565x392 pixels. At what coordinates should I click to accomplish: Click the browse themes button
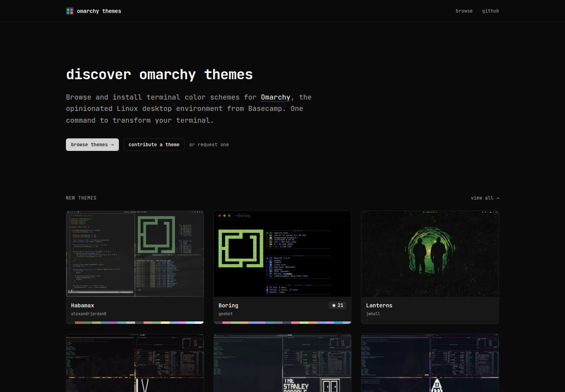coord(92,145)
